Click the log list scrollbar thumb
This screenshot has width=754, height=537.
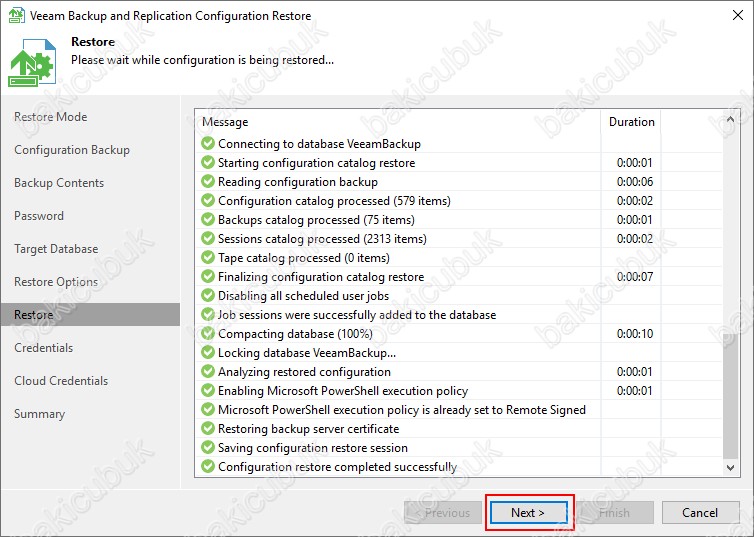(x=730, y=394)
